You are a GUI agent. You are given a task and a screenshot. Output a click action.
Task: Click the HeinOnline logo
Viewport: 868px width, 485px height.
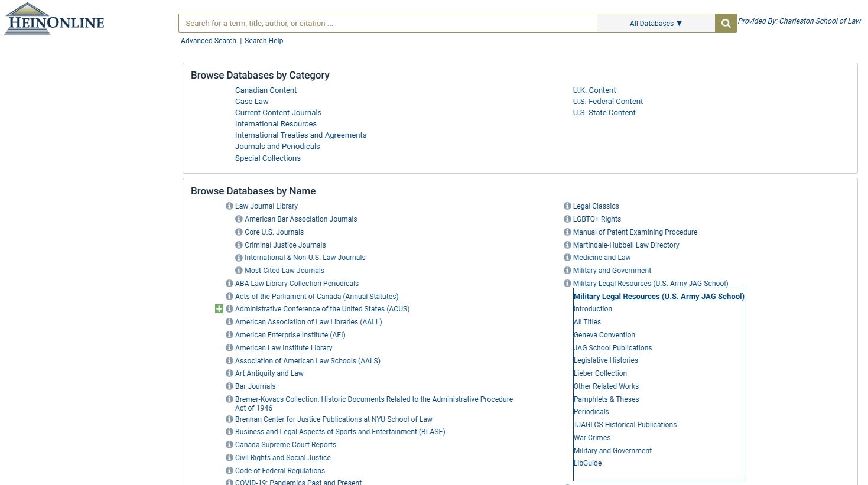pyautogui.click(x=54, y=20)
